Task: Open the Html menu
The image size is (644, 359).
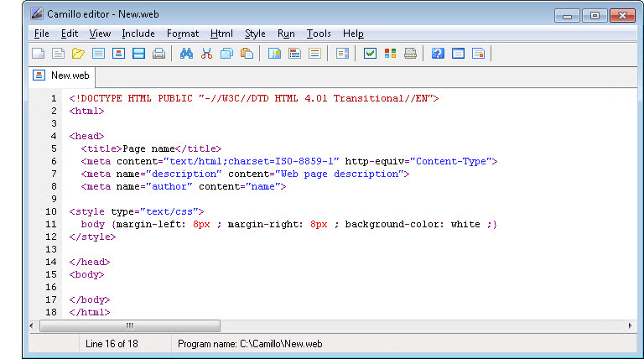Action: 221,34
